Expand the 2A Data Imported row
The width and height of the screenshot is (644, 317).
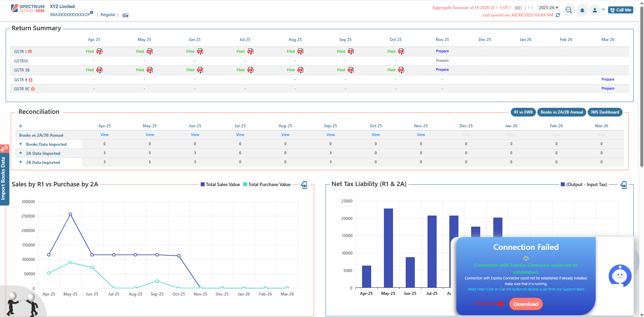pyautogui.click(x=20, y=153)
